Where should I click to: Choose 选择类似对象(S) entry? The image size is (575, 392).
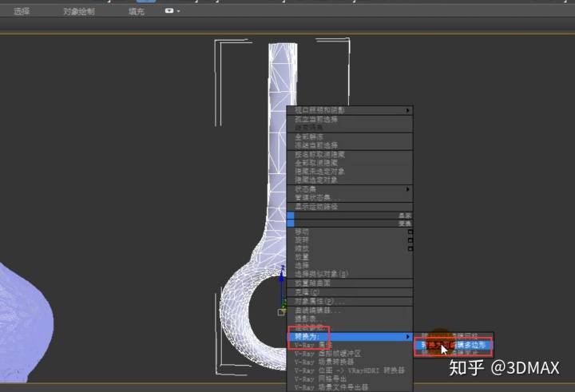click(x=350, y=274)
